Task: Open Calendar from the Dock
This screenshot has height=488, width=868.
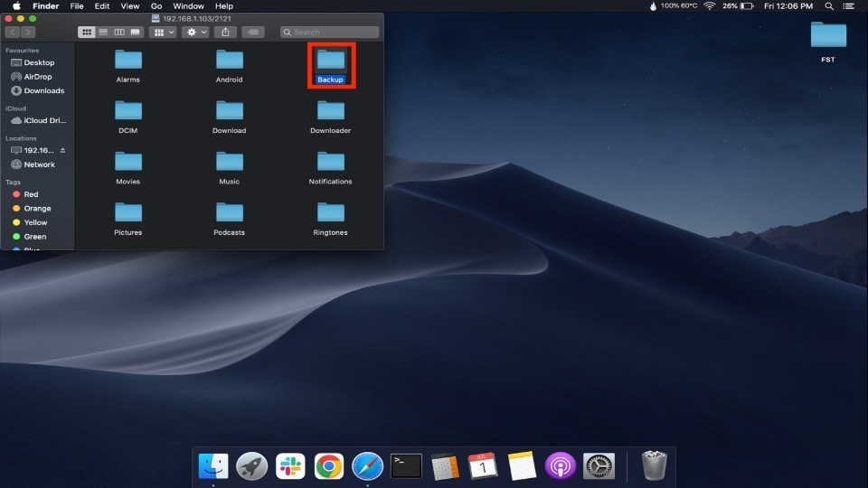Action: tap(483, 466)
